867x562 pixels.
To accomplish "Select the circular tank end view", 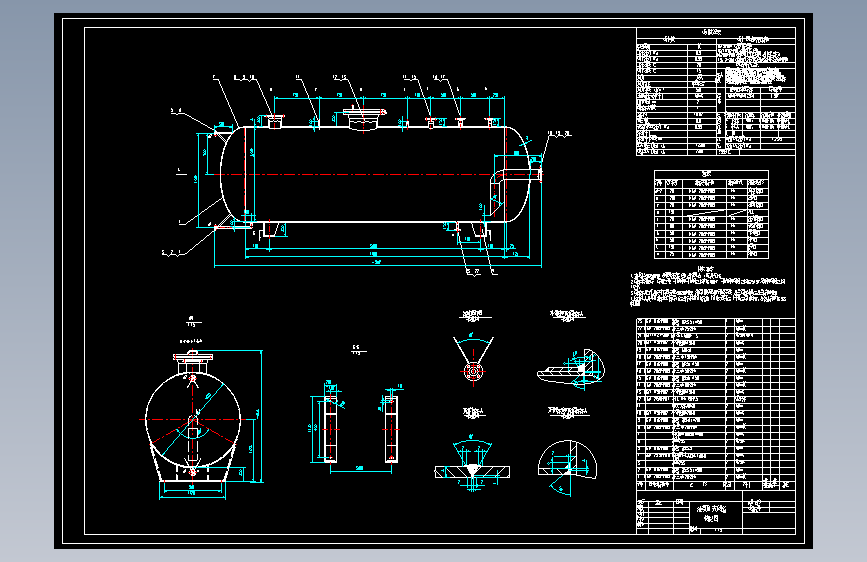I will tap(192, 419).
